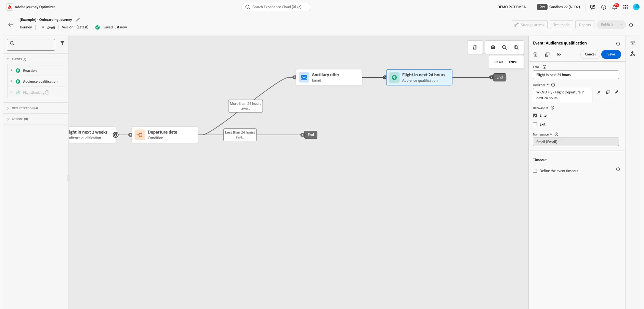
Task: Select the Ancillary offer email node
Action: (x=329, y=77)
